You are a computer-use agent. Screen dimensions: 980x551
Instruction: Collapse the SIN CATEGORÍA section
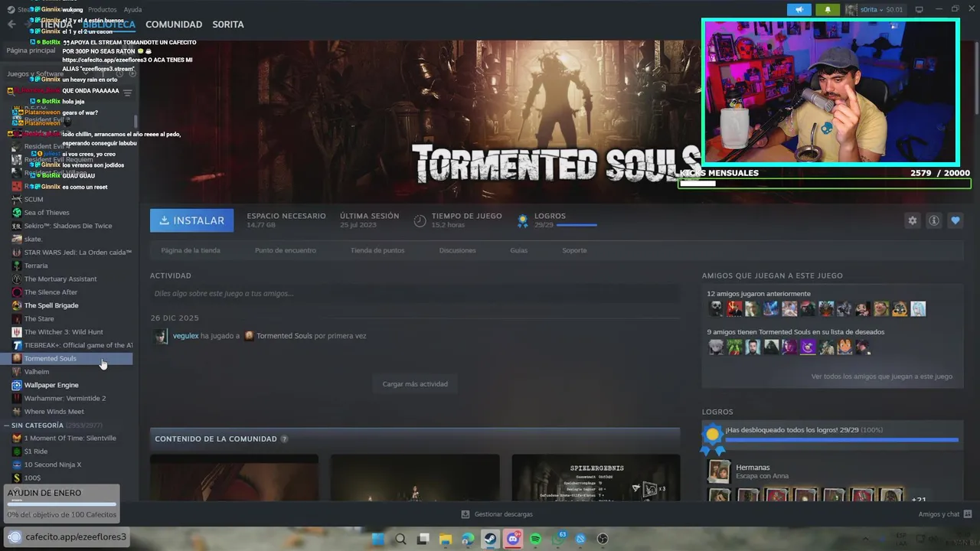pos(7,425)
